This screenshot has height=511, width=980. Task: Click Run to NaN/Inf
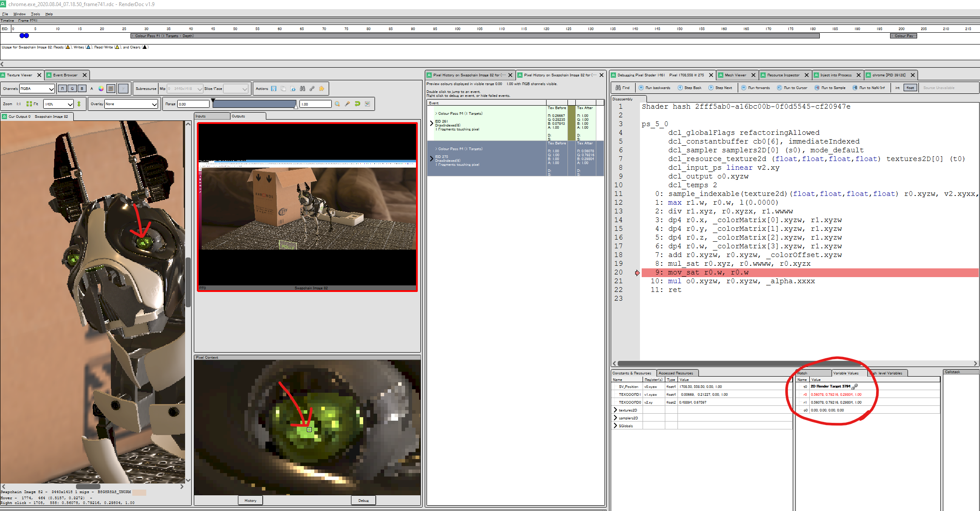click(x=869, y=88)
